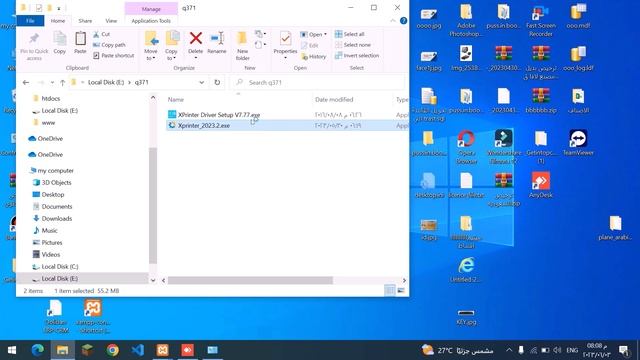Click the Manage contextual tab
This screenshot has width=640, height=360.
coord(151,9)
